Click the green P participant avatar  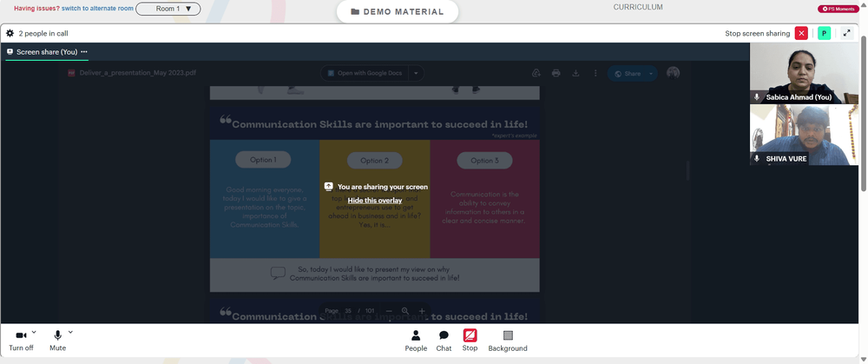825,33
